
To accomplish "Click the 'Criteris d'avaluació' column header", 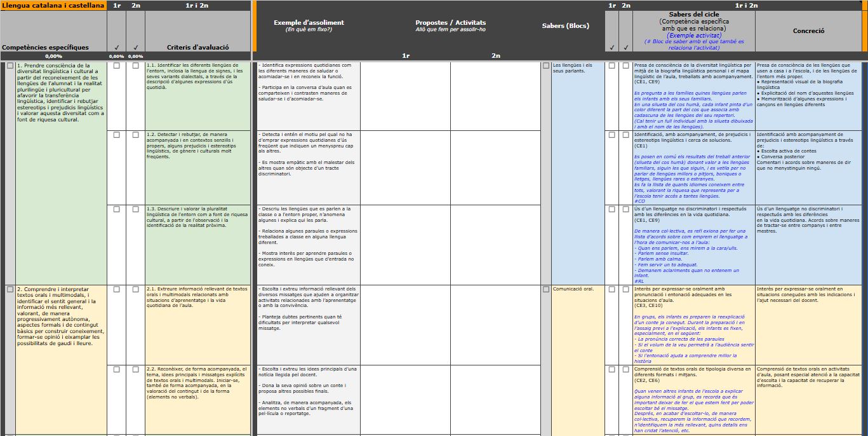I will 197,47.
